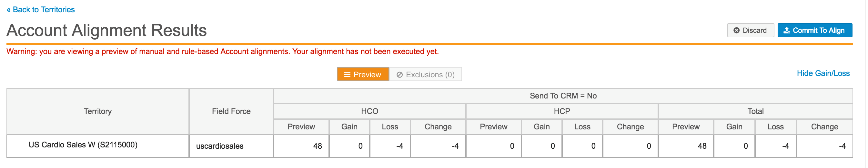Click the ban icon on the Exclusions tab
Image resolution: width=868 pixels, height=168 pixels.
click(399, 75)
